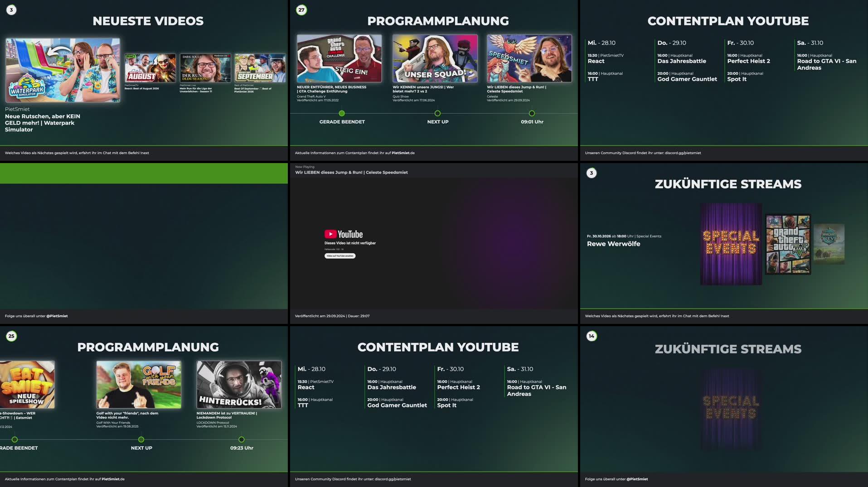Select the 'UNSER SQUAD!' quiz show thumbnail

point(435,58)
